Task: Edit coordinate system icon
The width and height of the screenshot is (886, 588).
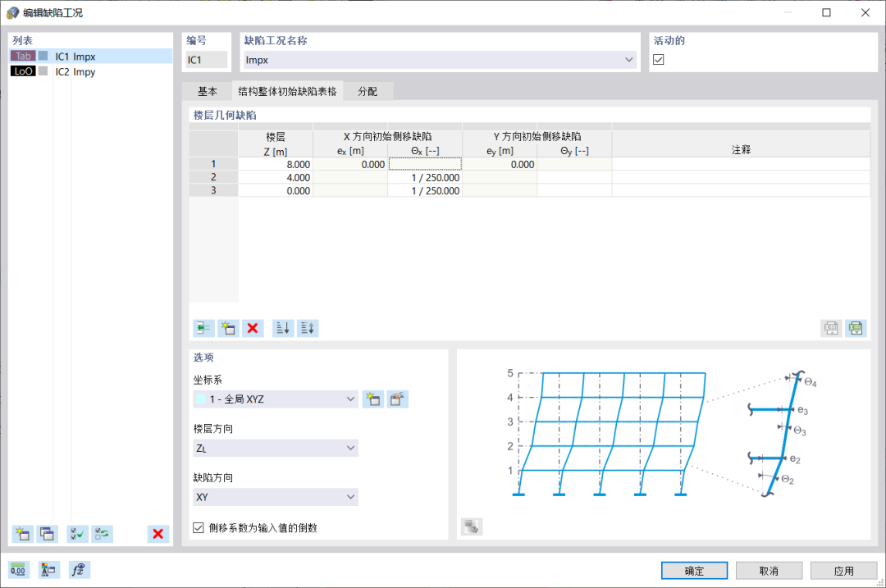Action: click(398, 399)
